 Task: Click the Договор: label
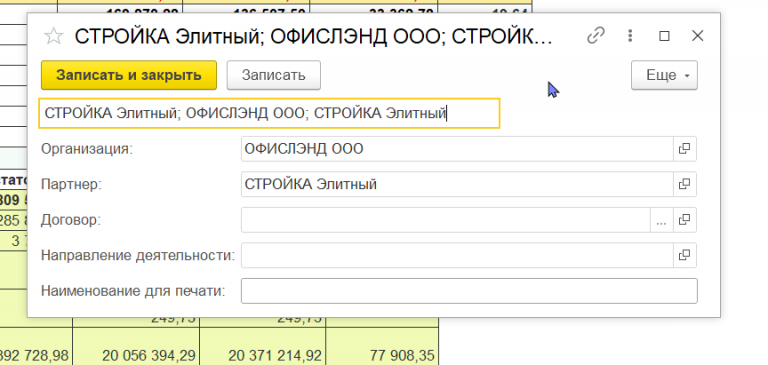(71, 220)
